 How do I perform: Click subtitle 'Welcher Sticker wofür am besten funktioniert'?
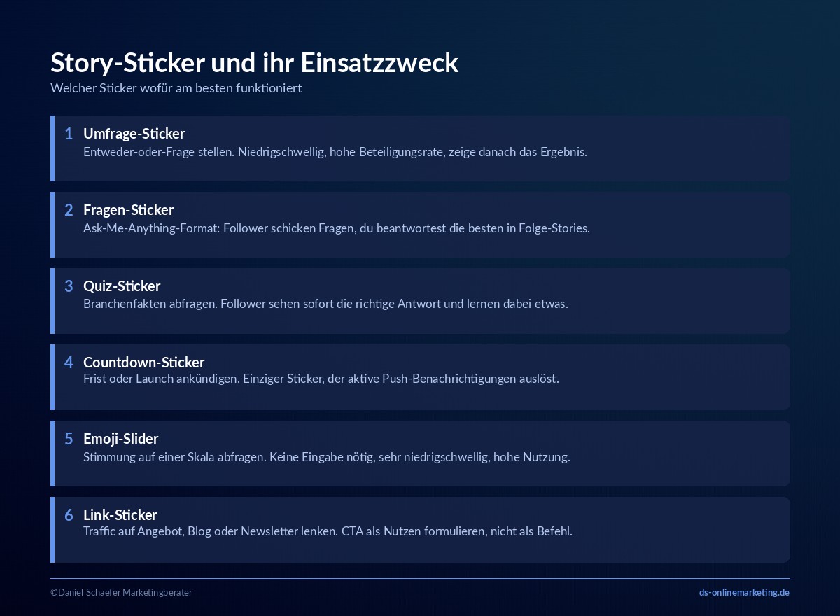pyautogui.click(x=176, y=89)
